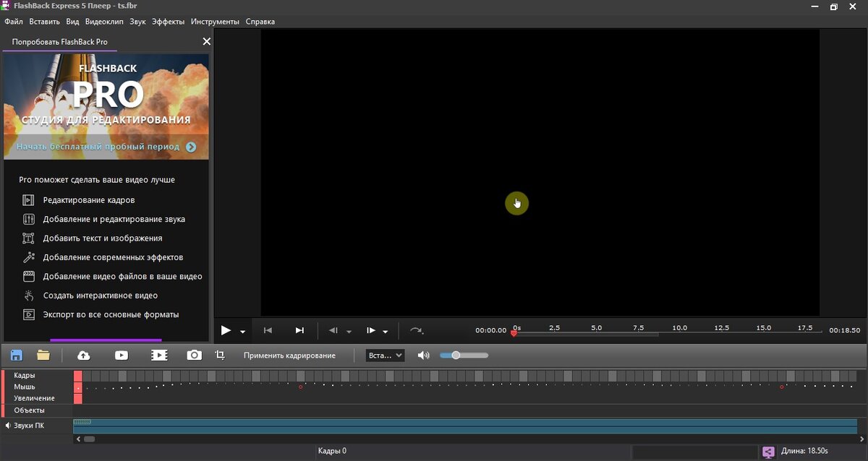The height and width of the screenshot is (461, 868).
Task: Close the FlashBack Pro promo panel
Action: click(206, 42)
